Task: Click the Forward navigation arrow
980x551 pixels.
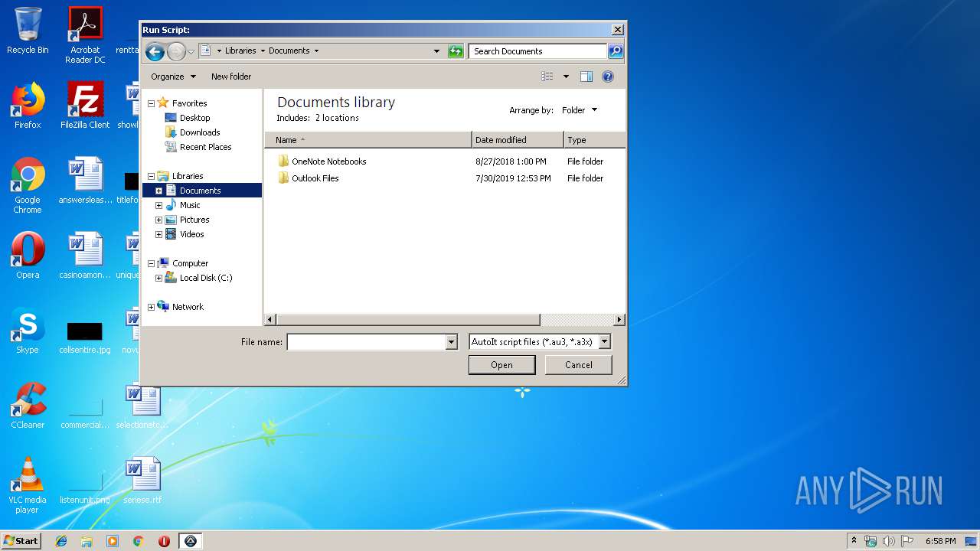Action: [x=176, y=51]
